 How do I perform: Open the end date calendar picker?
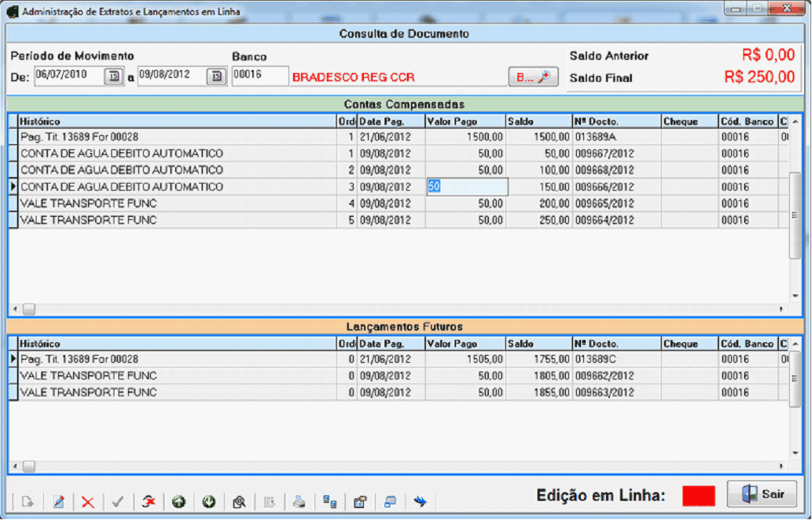(x=215, y=77)
